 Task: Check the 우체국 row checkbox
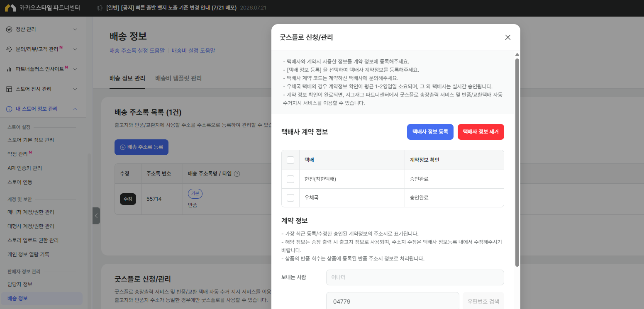click(290, 198)
